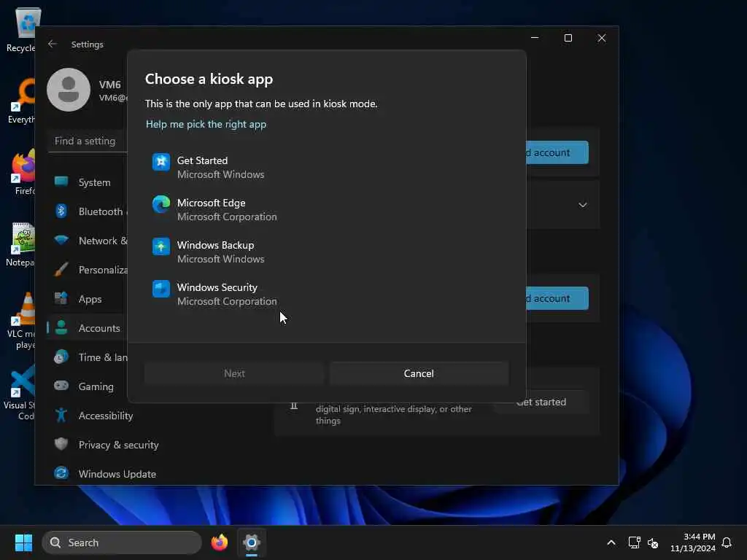
Task: Click the taskbar Search box
Action: [x=122, y=542]
